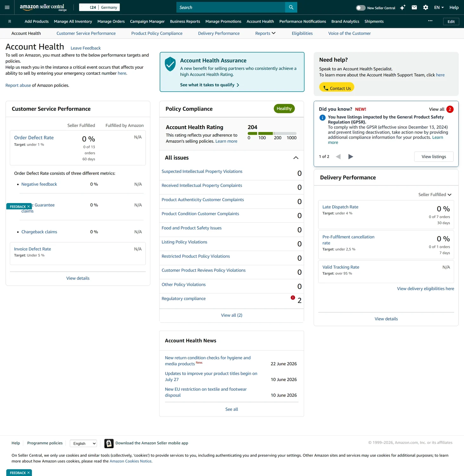Go to previous Did you know tip
The width and height of the screenshot is (464, 476).
click(x=338, y=157)
